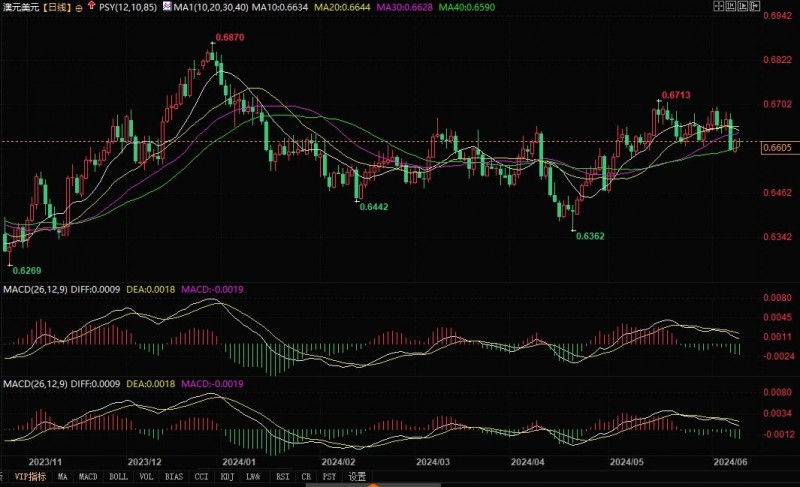Click the four-pane grid layout icon
Image resolution: width=800 pixels, height=487 pixels.
pos(718,6)
